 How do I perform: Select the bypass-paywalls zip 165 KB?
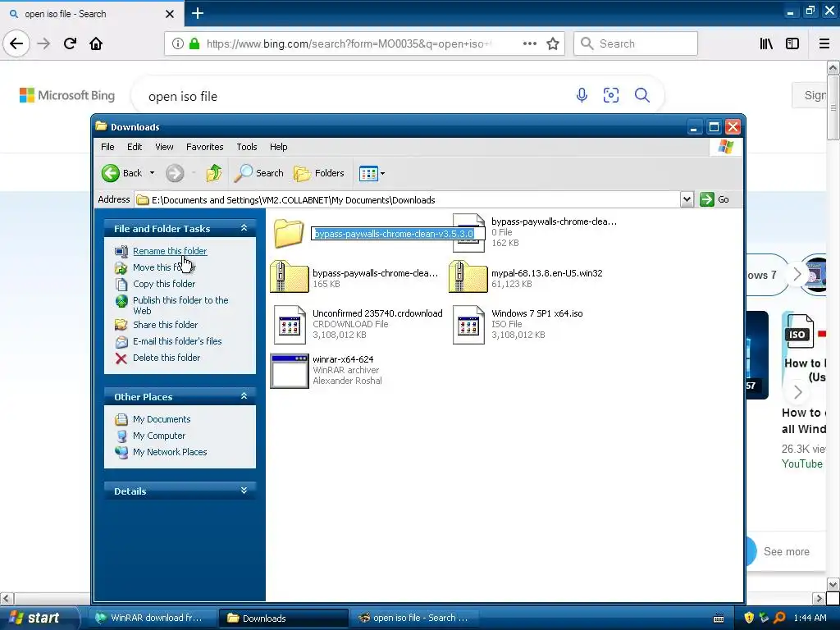[354, 278]
